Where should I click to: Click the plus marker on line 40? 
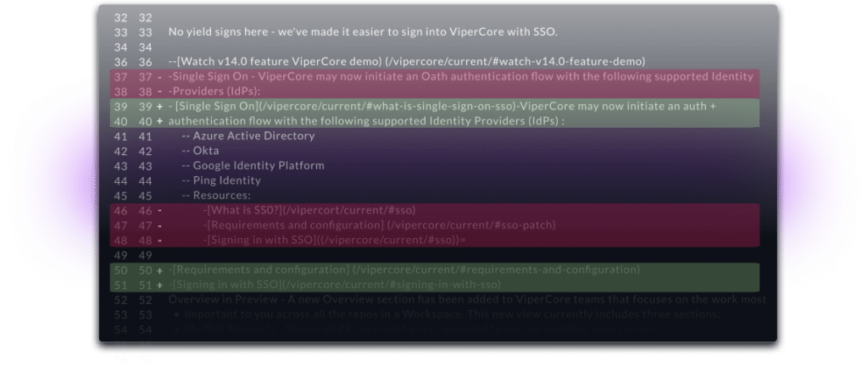click(x=160, y=122)
